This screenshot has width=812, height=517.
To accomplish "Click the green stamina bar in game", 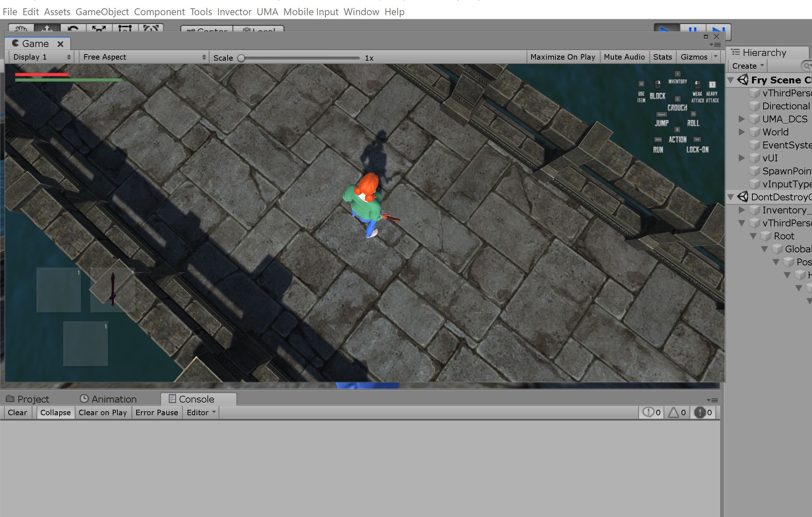I will click(x=68, y=80).
